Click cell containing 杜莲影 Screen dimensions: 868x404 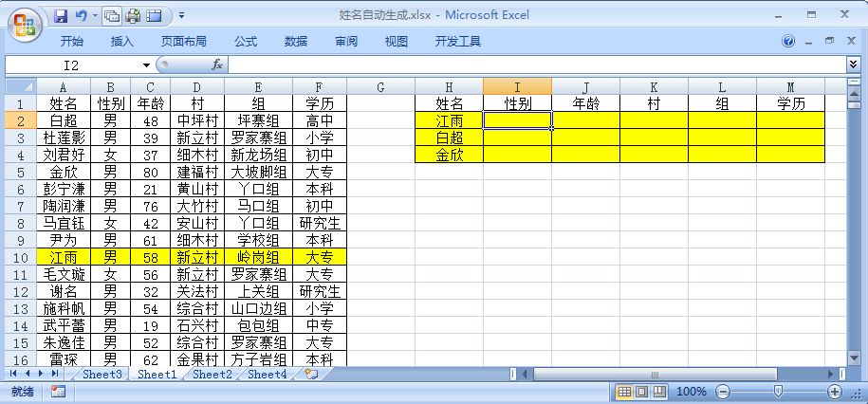pyautogui.click(x=64, y=138)
